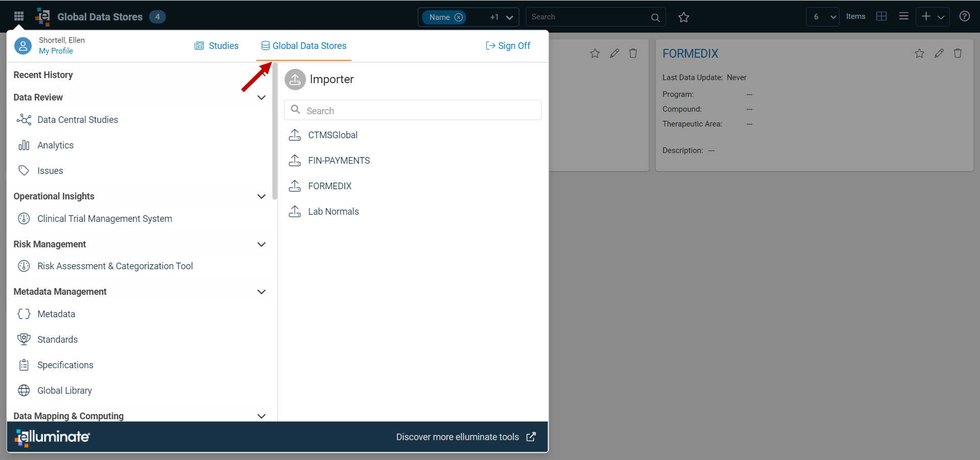Viewport: 980px width, 460px height.
Task: Collapse the Risk Management section
Action: 261,244
